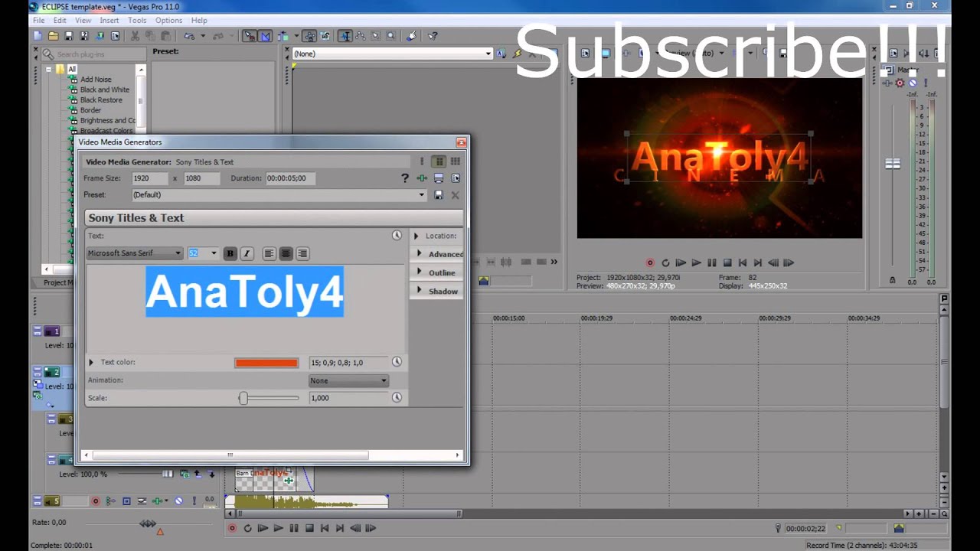Viewport: 980px width, 551px height.
Task: Click the Text animate clock icon
Action: point(397,236)
